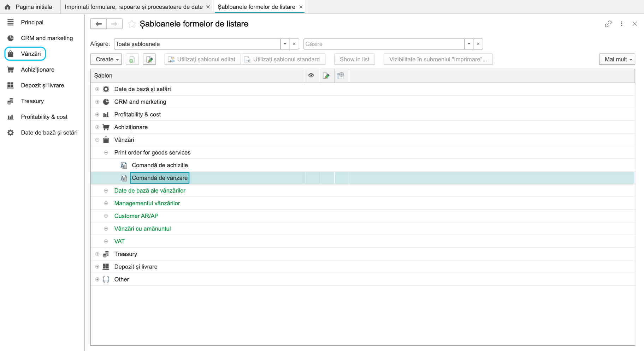
Task: Select Comandă de achiziție template row
Action: [362, 165]
